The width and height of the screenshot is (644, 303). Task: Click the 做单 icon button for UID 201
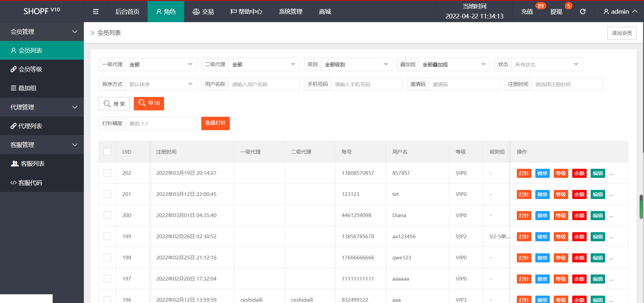[x=542, y=195]
